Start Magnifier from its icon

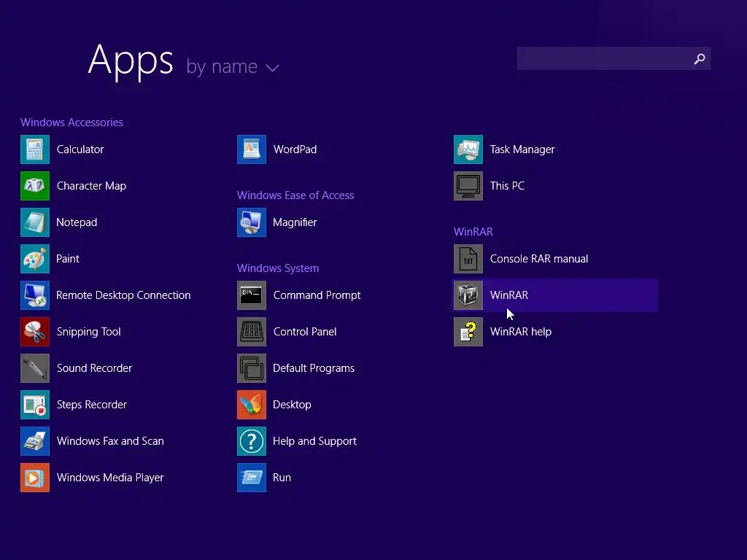[x=252, y=222]
